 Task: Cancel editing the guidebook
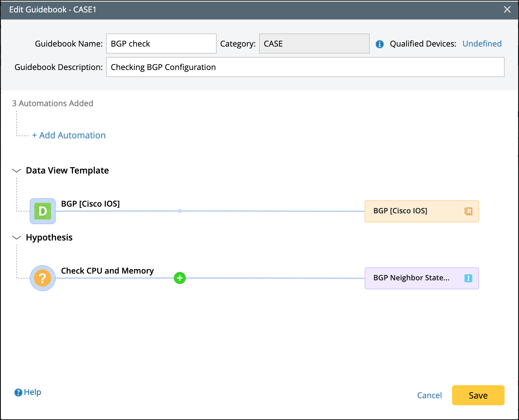point(429,395)
